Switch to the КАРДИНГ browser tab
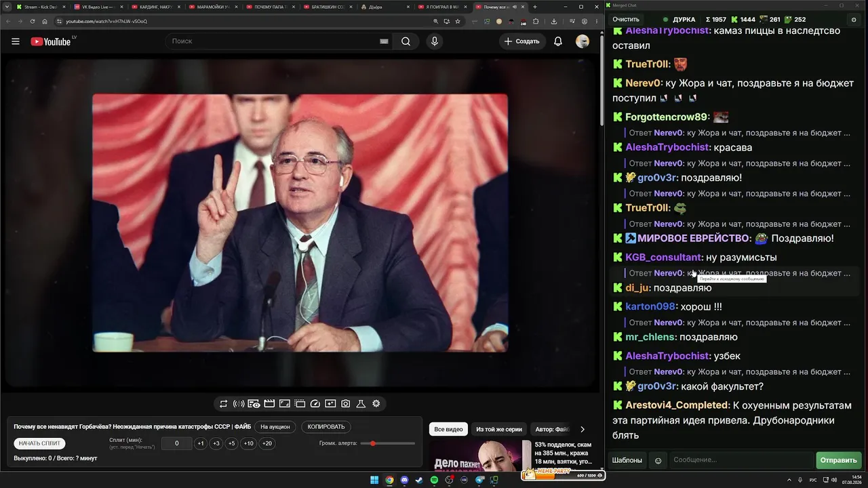The width and height of the screenshot is (868, 488). pyautogui.click(x=155, y=7)
